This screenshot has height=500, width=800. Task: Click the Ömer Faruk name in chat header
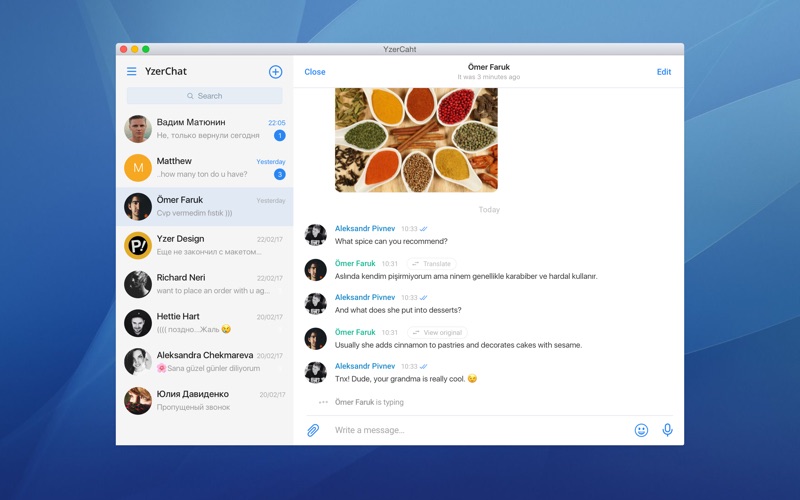pos(489,67)
